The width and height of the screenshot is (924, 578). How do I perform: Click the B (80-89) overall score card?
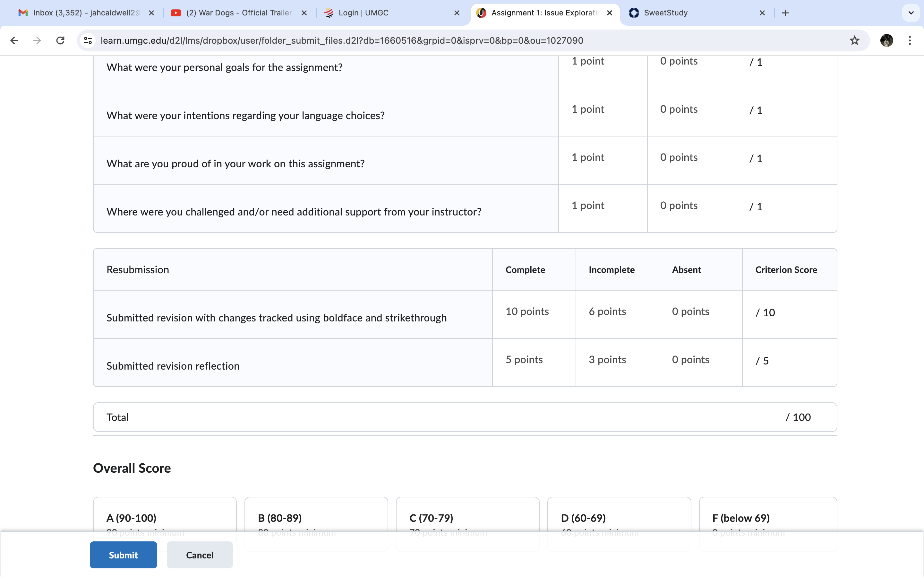pyautogui.click(x=316, y=524)
